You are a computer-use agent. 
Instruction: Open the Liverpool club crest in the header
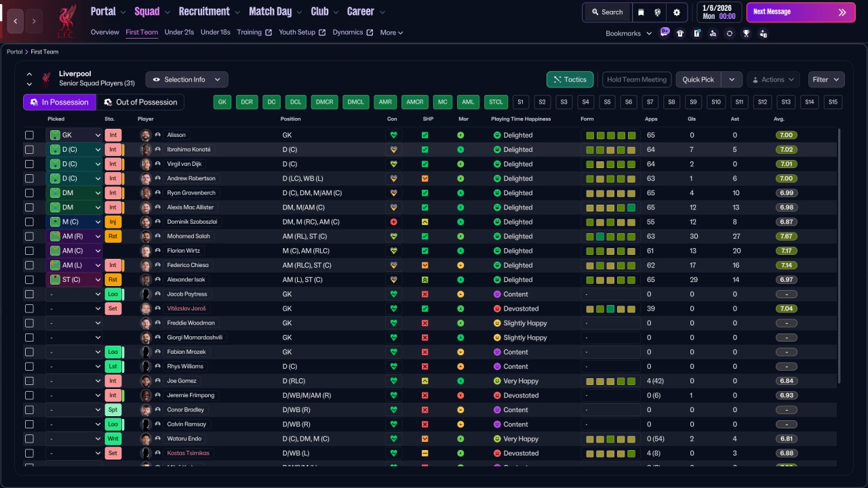66,21
